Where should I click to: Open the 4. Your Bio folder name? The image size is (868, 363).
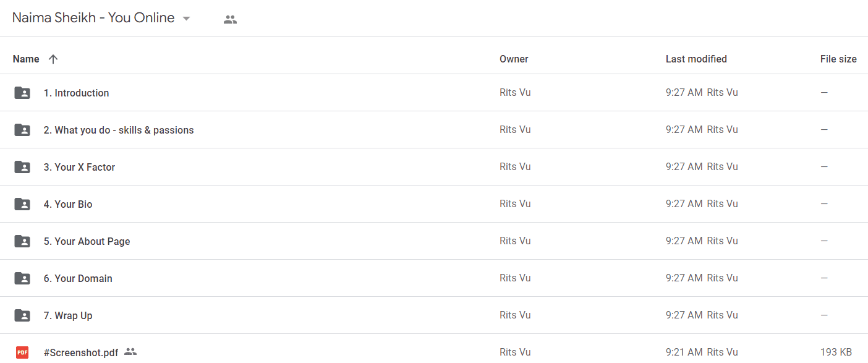(68, 204)
